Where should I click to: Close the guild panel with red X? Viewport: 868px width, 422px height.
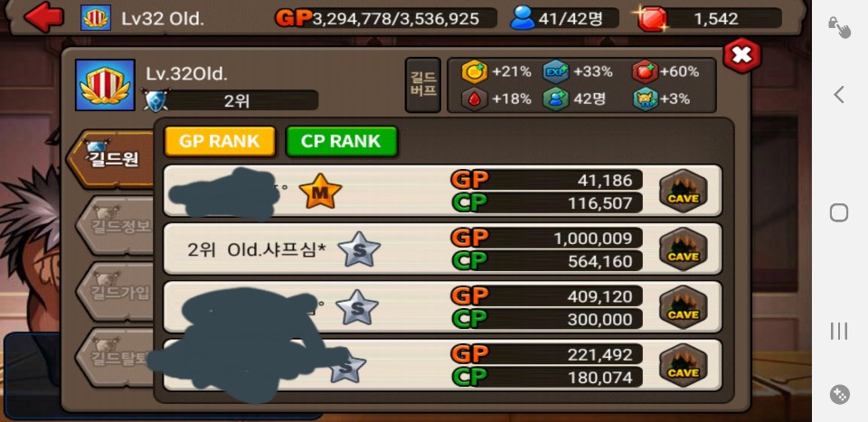(x=741, y=55)
